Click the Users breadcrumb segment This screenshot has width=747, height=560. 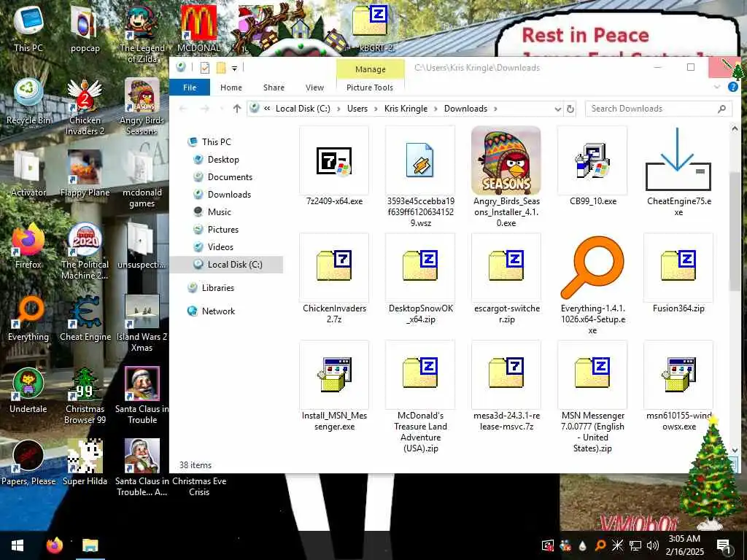[357, 109]
